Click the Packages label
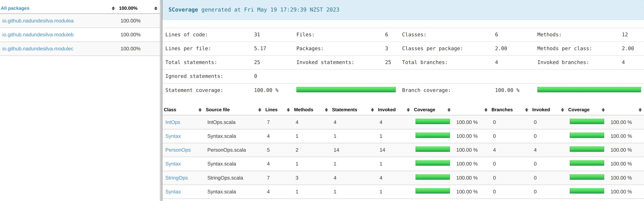This screenshot has width=644, height=201. (310, 49)
